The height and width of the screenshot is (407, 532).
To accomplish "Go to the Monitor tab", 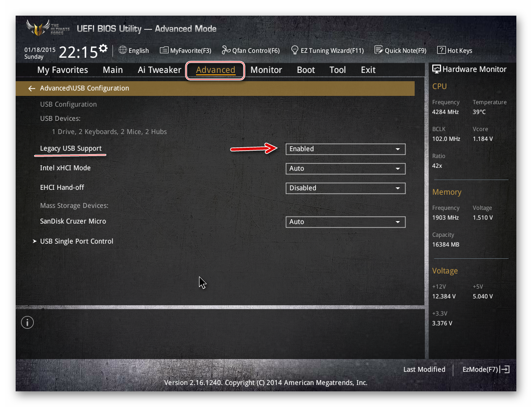I will tap(266, 70).
